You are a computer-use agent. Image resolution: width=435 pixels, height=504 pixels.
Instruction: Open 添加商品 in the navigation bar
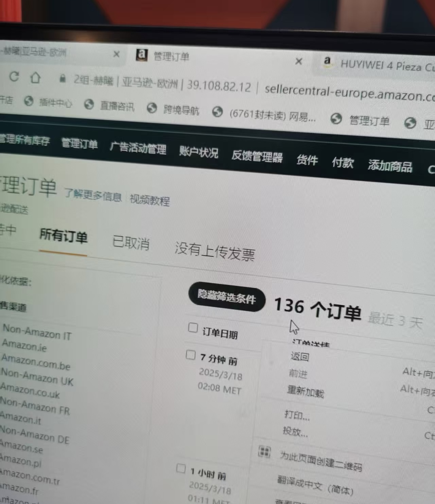pos(390,166)
